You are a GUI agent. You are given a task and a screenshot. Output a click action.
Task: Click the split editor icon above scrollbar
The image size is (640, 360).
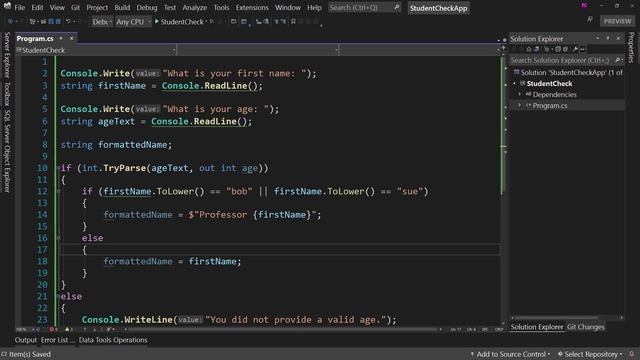(503, 48)
